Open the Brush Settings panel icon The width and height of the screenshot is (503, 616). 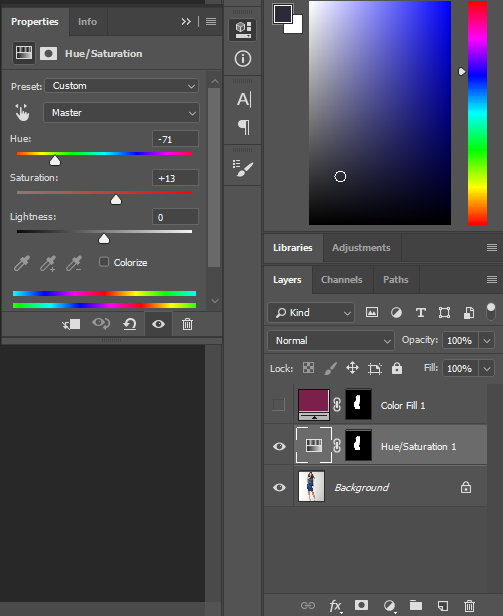pos(243,168)
